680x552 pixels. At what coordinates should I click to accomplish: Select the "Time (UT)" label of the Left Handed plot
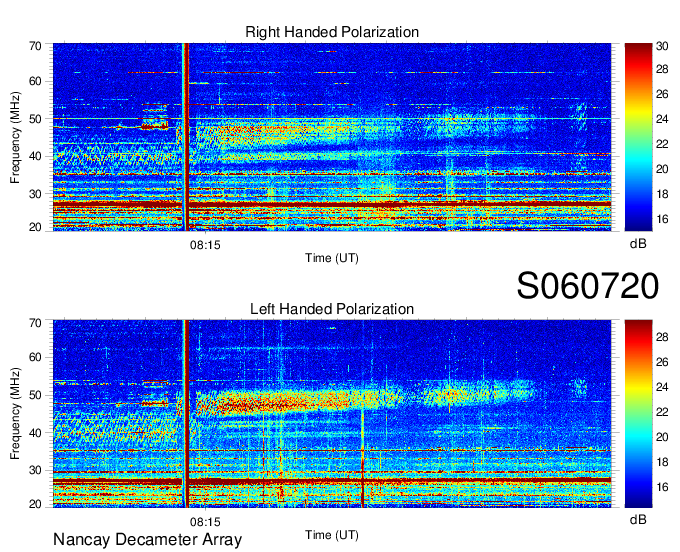pos(332,535)
